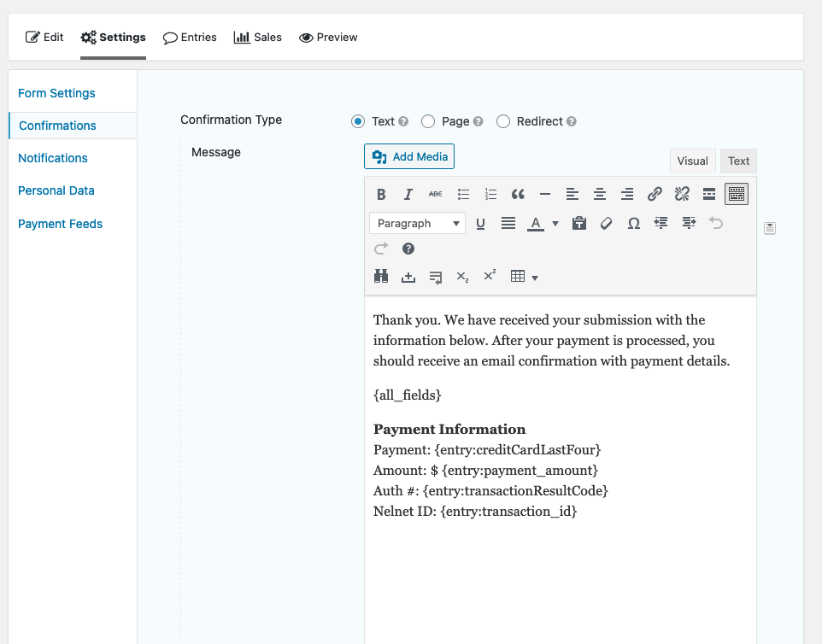Insert special character omega icon
The height and width of the screenshot is (644, 822).
point(633,224)
